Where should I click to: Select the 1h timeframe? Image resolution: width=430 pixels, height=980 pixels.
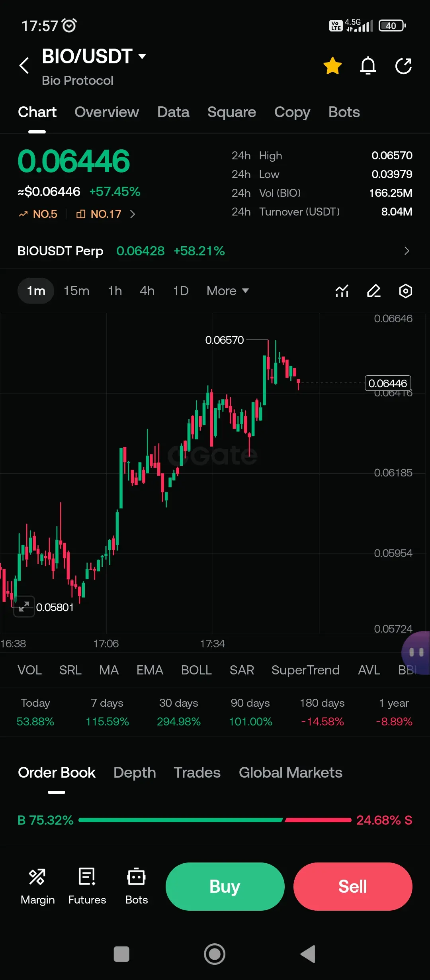pos(115,291)
